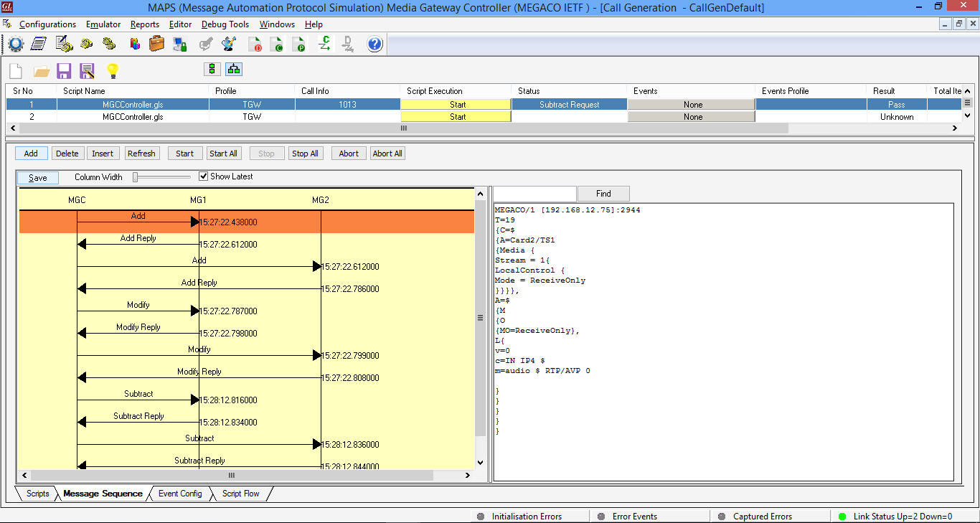Click the green C arrow icon
Viewport: 980px width, 523px height.
click(x=325, y=44)
